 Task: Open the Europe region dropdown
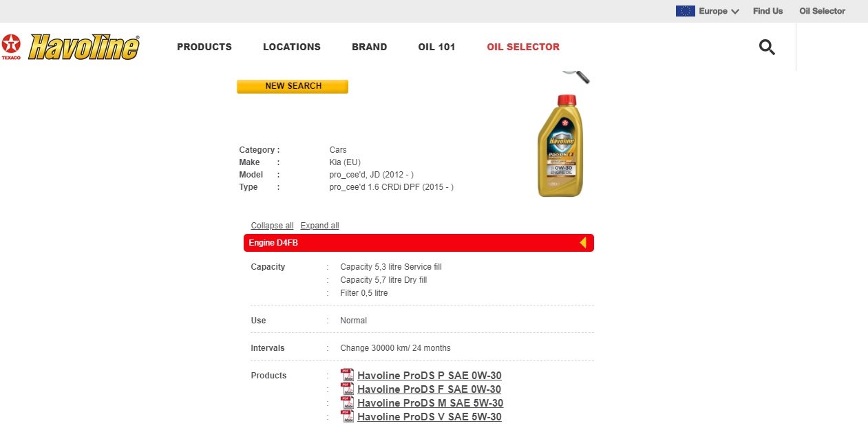(719, 11)
